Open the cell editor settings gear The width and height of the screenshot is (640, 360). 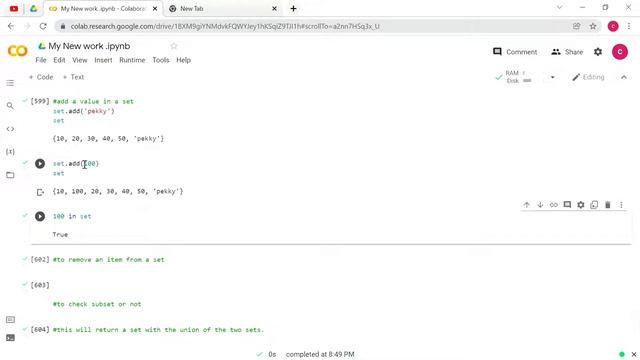pos(580,205)
